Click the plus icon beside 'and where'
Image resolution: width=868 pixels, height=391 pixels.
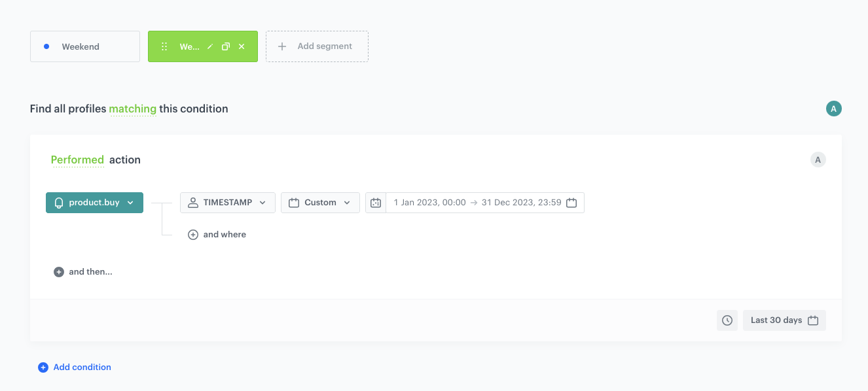click(x=193, y=235)
